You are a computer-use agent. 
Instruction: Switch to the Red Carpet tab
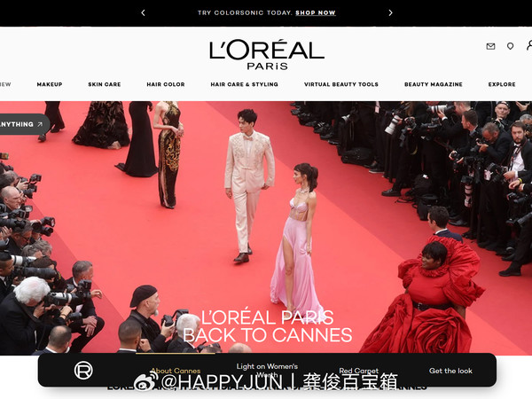click(x=358, y=371)
